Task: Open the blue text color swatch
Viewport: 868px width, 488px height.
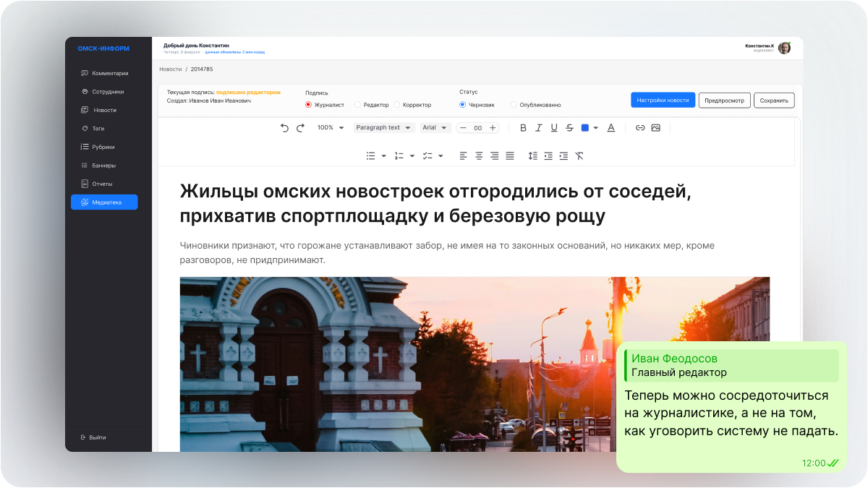Action: click(x=584, y=128)
